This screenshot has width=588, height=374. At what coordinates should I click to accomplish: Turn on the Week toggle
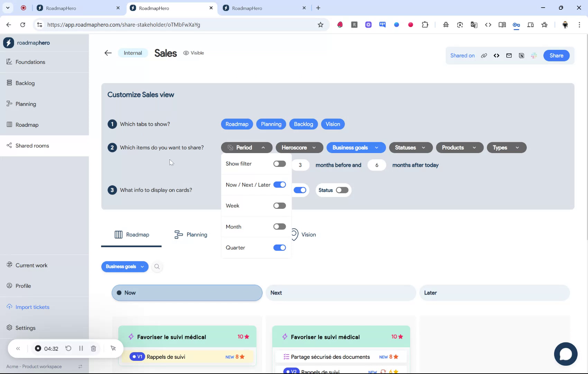point(279,205)
